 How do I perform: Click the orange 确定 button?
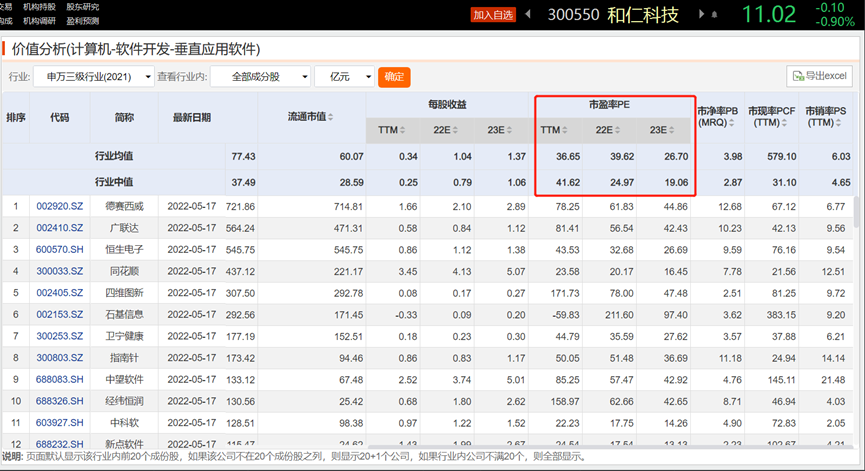pos(394,77)
